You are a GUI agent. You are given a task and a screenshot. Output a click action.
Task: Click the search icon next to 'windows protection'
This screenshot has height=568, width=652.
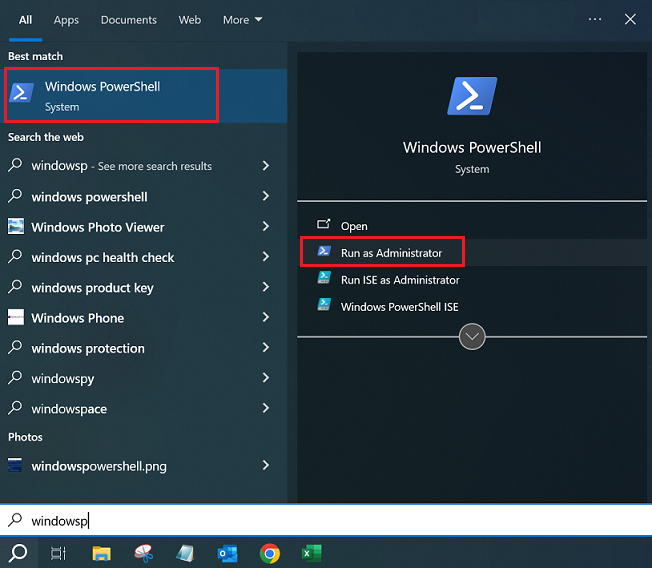pyautogui.click(x=15, y=347)
